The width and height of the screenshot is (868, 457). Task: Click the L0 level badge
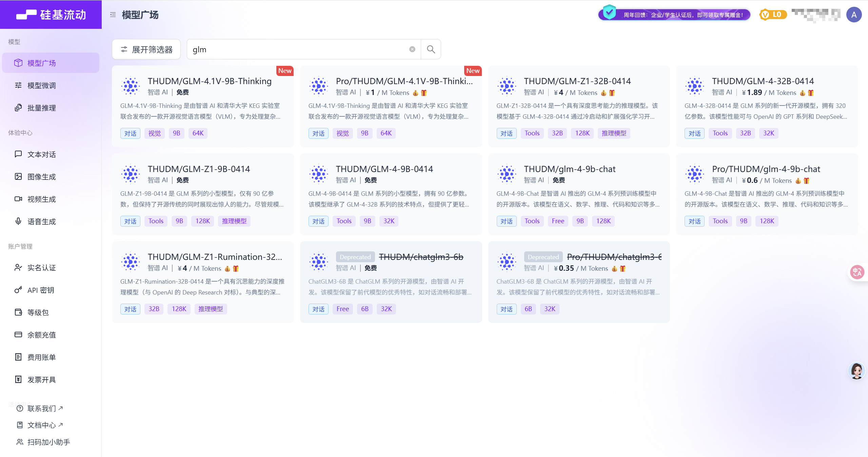pyautogui.click(x=773, y=15)
